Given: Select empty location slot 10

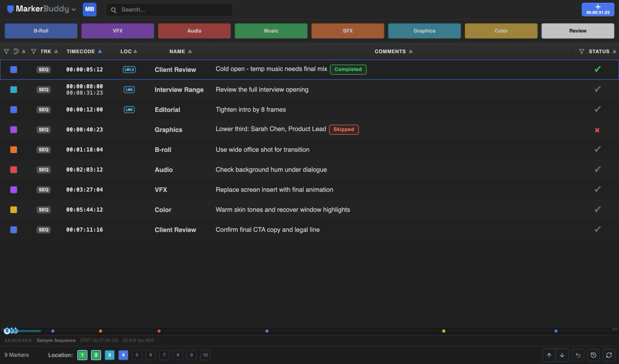Looking at the screenshot, I should click(205, 355).
